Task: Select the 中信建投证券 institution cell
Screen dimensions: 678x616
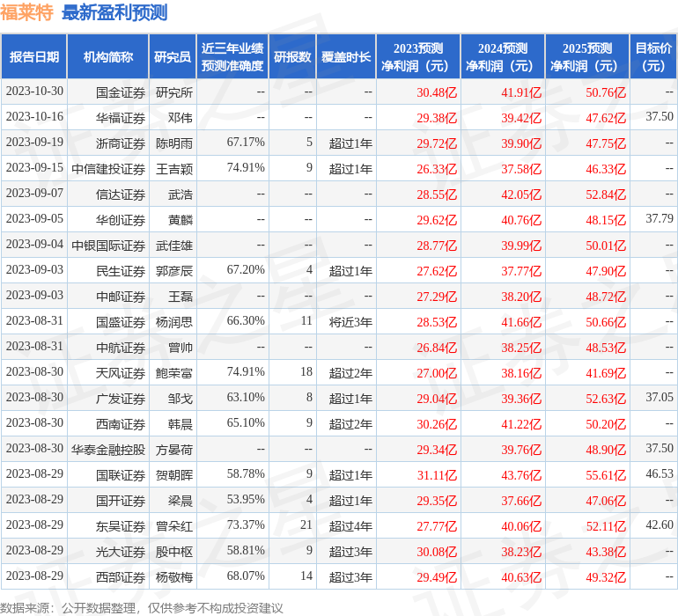Action: (x=108, y=169)
